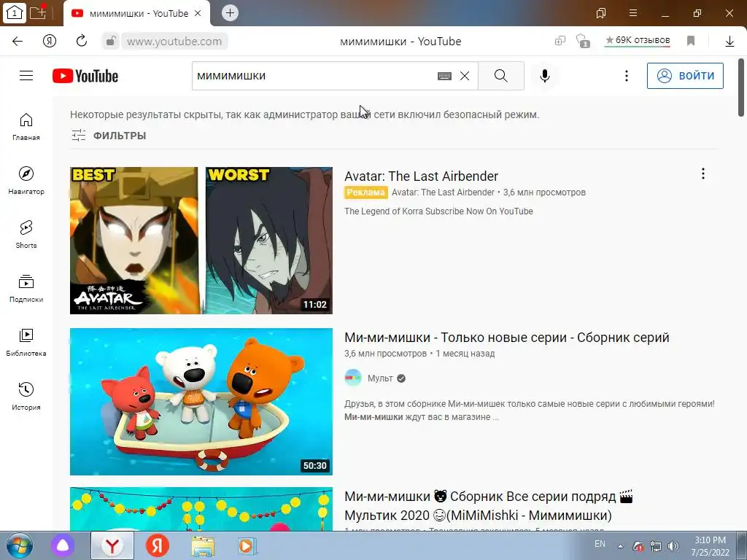747x560 pixels.
Task: Open Windows Explorer from taskbar
Action: [203, 545]
